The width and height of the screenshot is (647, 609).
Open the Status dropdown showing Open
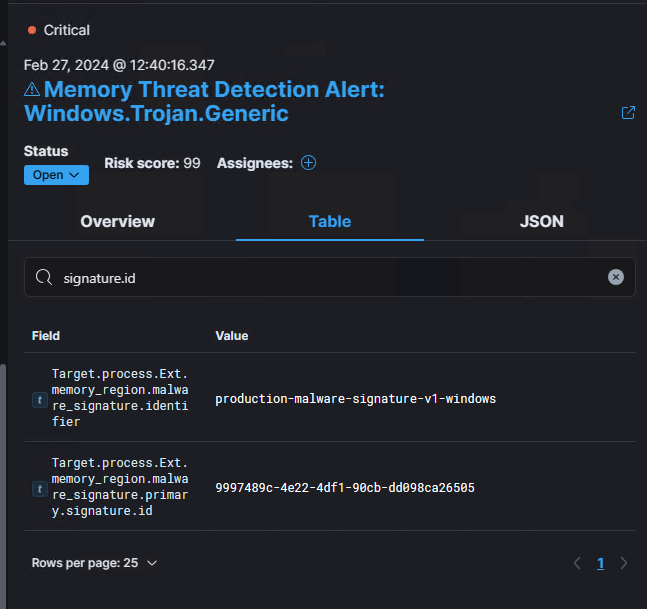(x=56, y=175)
